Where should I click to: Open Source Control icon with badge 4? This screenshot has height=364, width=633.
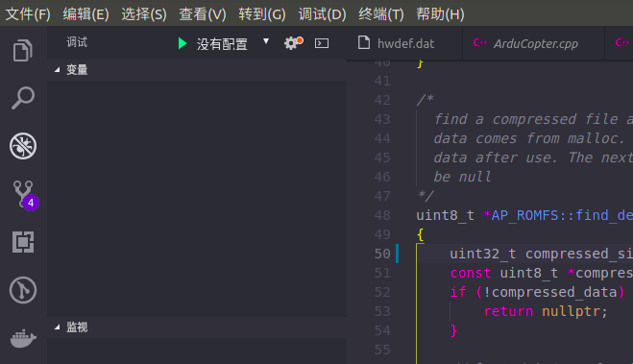pyautogui.click(x=25, y=195)
